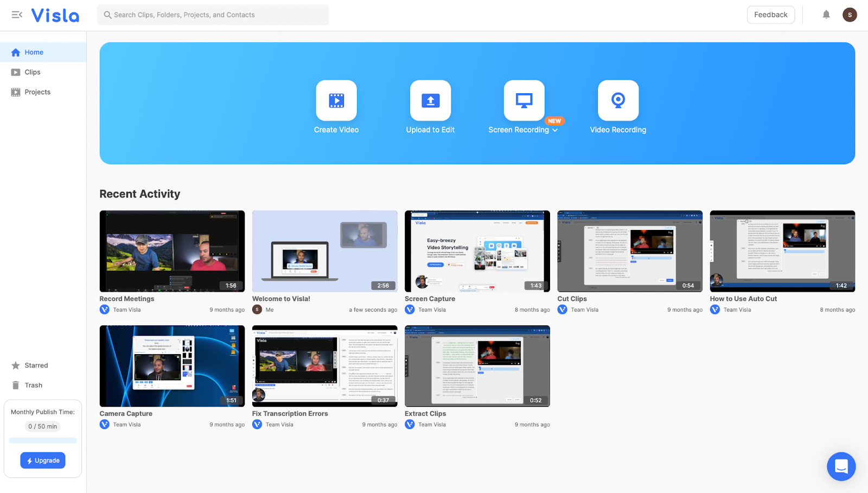Click the Home icon in the sidebar
This screenshot has width=868, height=493.
pyautogui.click(x=16, y=53)
